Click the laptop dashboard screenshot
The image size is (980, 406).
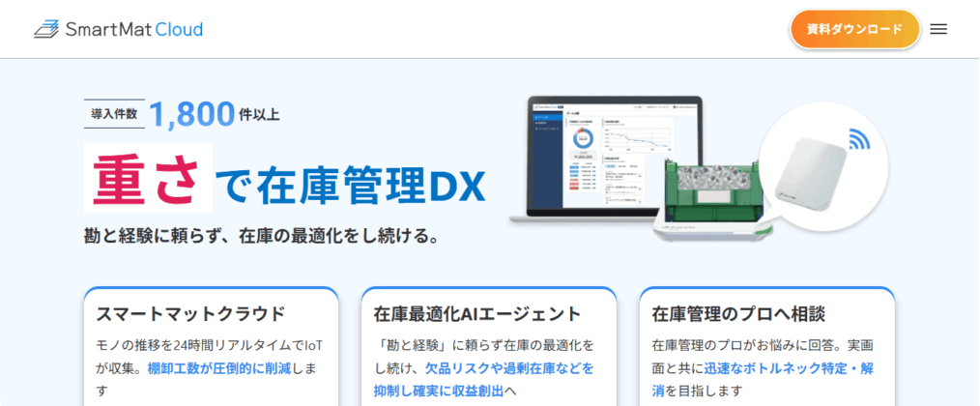coord(615,158)
